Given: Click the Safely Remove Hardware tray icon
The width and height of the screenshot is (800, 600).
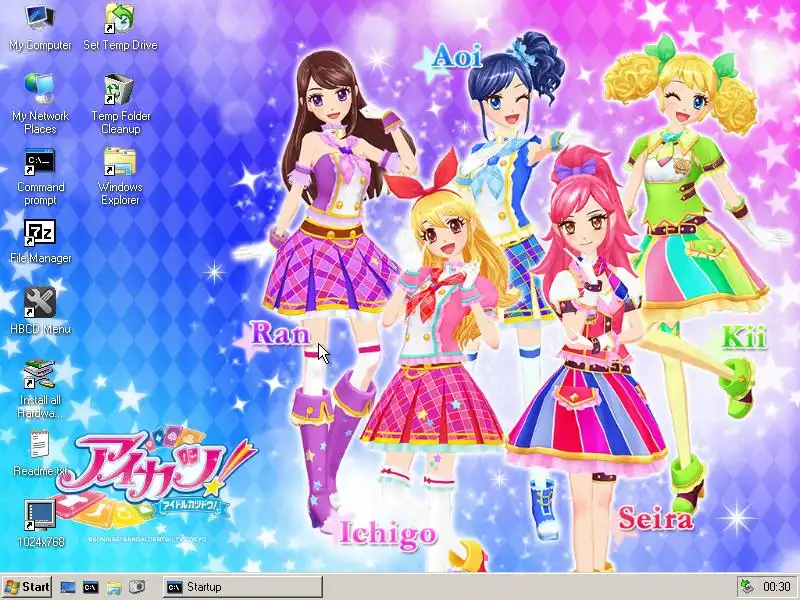Looking at the screenshot, I should [x=748, y=587].
